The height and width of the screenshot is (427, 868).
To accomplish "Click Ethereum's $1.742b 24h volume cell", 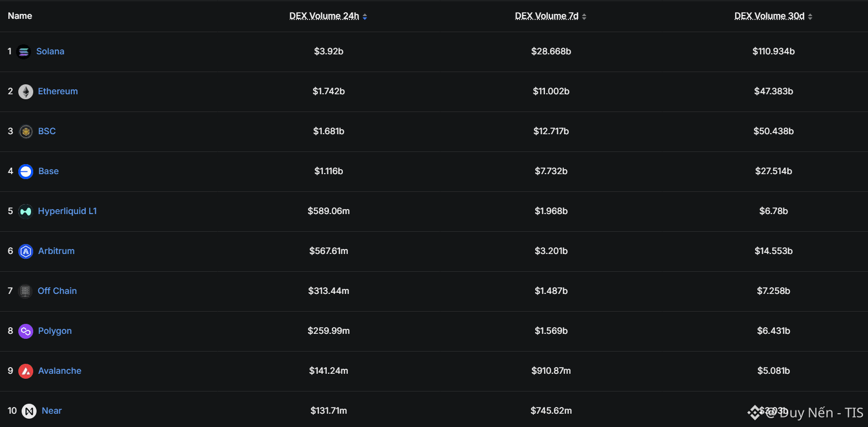I will point(328,91).
